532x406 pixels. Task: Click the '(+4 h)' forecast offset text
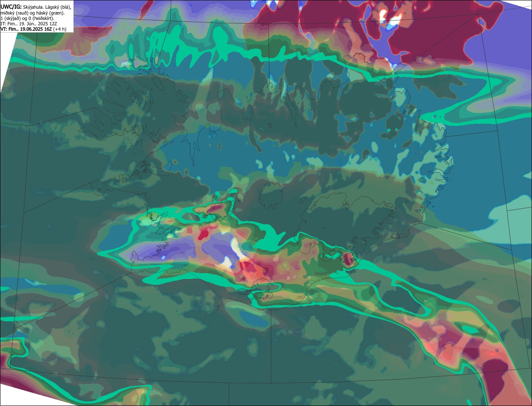[60, 29]
